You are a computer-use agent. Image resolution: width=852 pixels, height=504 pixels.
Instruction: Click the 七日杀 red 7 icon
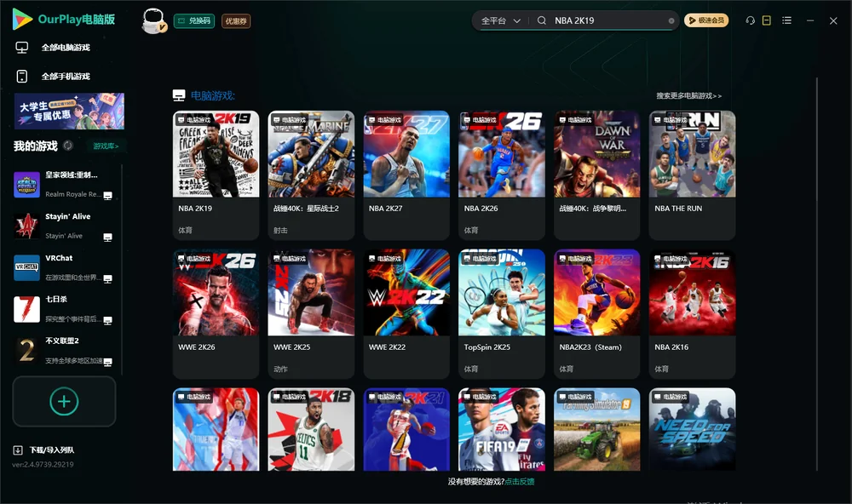pyautogui.click(x=26, y=309)
